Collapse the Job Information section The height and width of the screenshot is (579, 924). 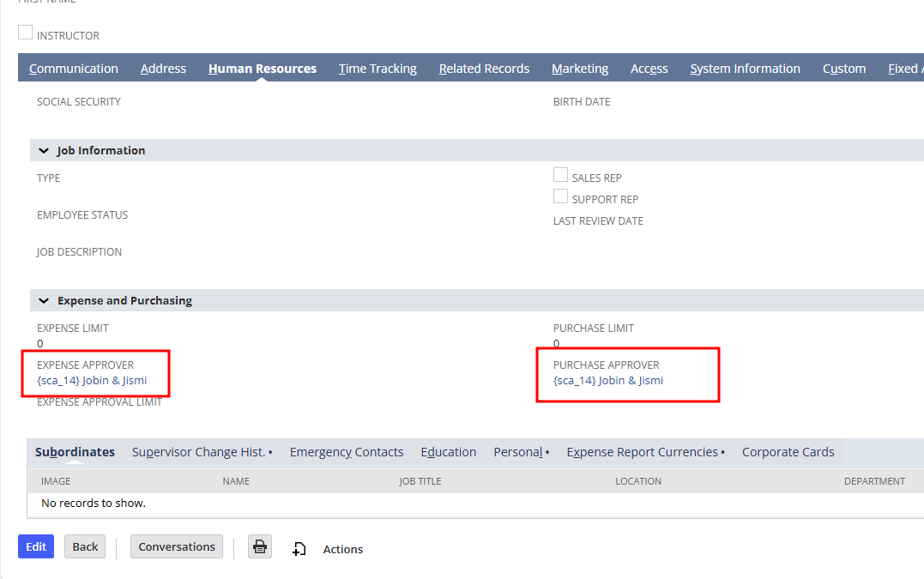[x=44, y=150]
